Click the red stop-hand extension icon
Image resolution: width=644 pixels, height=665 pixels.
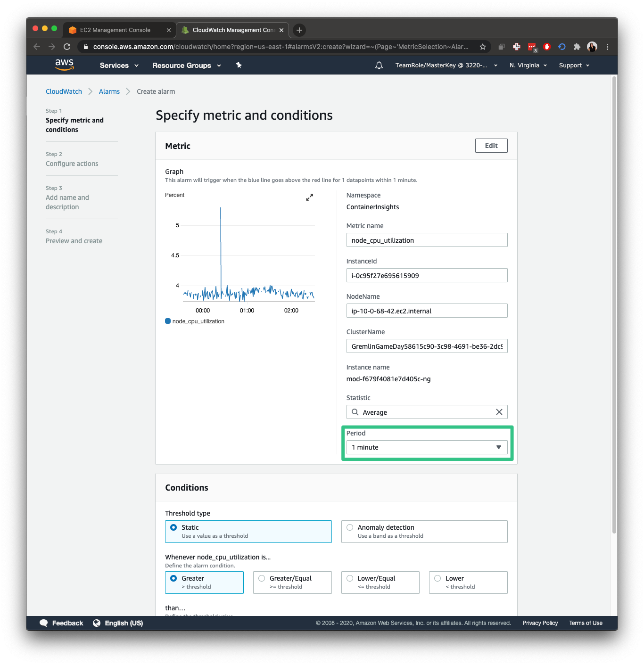547,47
